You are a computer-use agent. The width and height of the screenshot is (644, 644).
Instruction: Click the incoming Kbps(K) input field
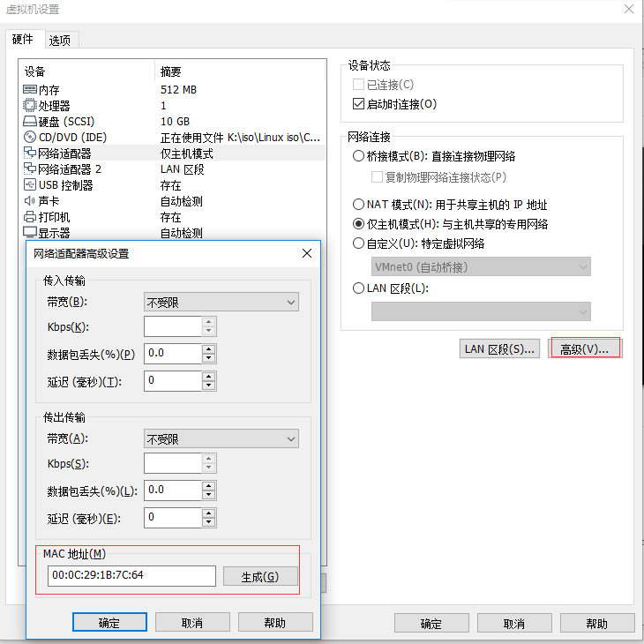pos(173,326)
